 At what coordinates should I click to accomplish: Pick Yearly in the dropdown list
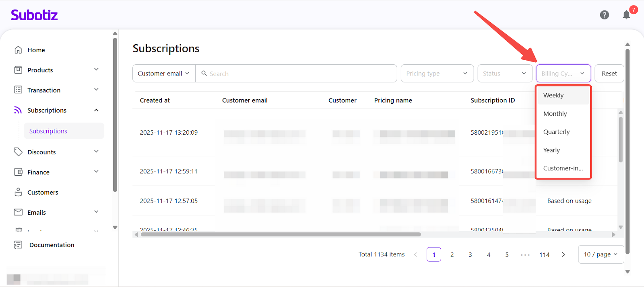pyautogui.click(x=551, y=150)
